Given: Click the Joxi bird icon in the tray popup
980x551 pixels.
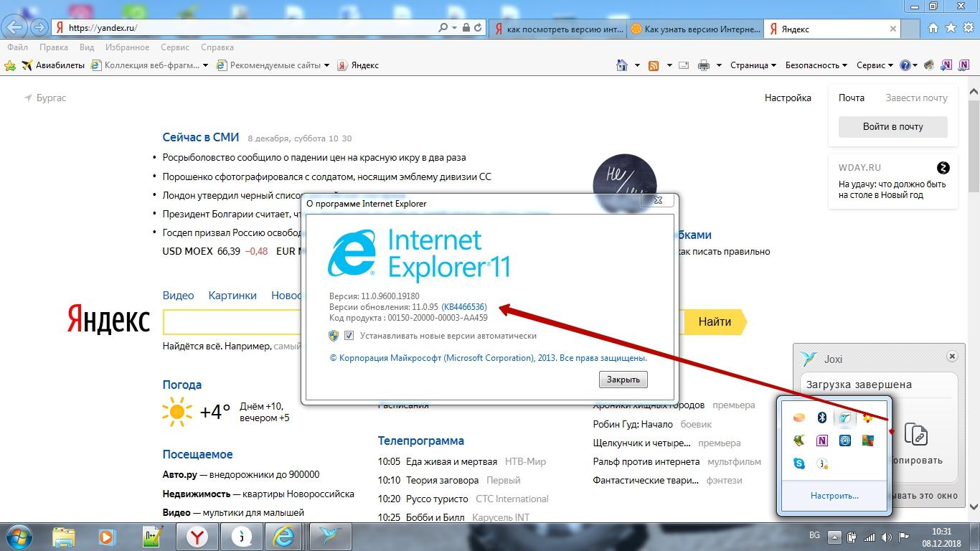Looking at the screenshot, I should pyautogui.click(x=845, y=418).
